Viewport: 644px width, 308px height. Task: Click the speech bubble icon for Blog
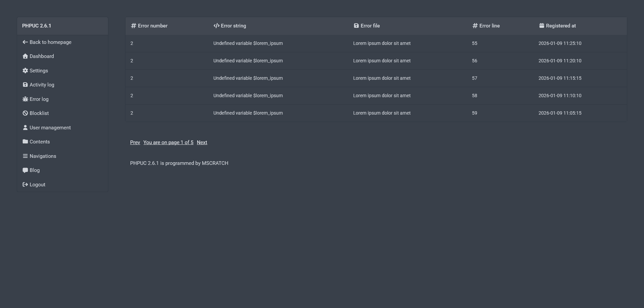25,170
